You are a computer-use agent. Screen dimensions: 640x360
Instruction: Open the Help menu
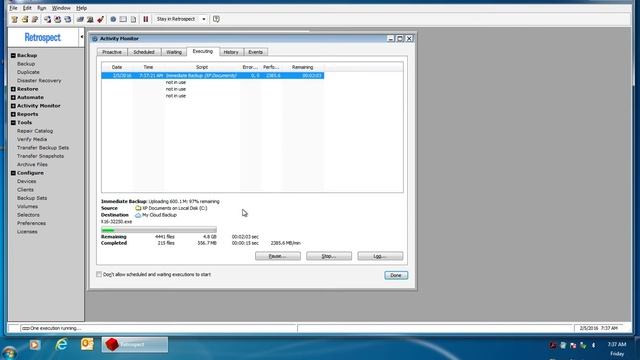click(81, 8)
